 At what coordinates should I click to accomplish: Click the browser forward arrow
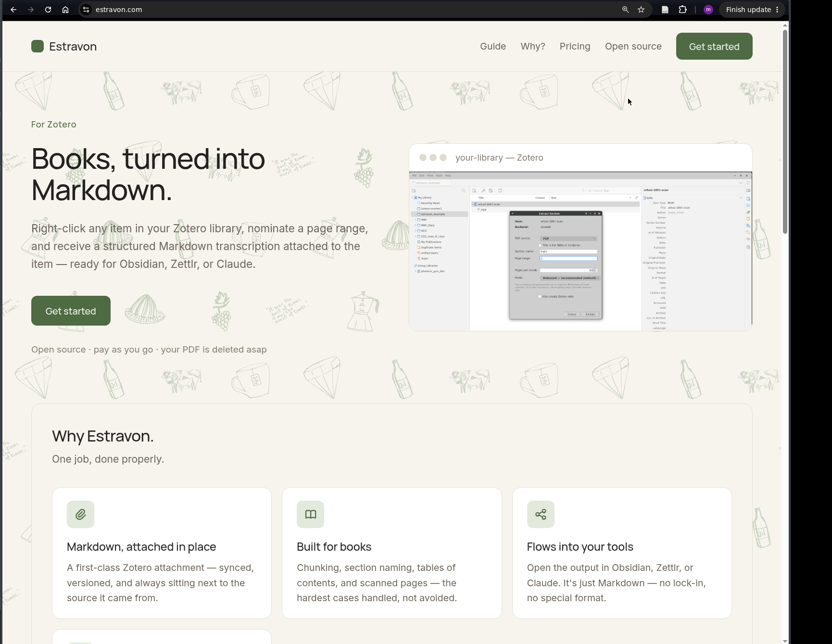tap(31, 10)
